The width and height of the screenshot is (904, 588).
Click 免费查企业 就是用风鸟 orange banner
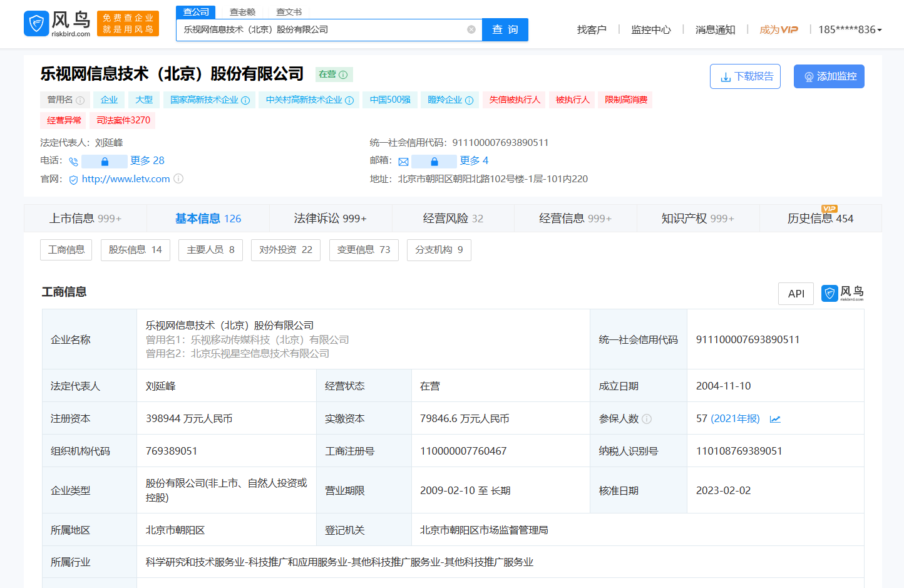coord(128,24)
